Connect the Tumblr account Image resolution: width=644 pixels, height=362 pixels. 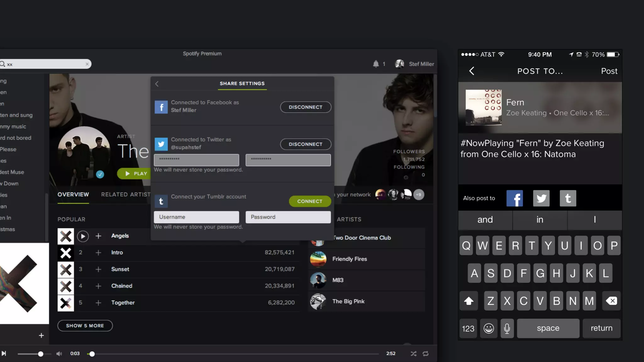tap(310, 201)
